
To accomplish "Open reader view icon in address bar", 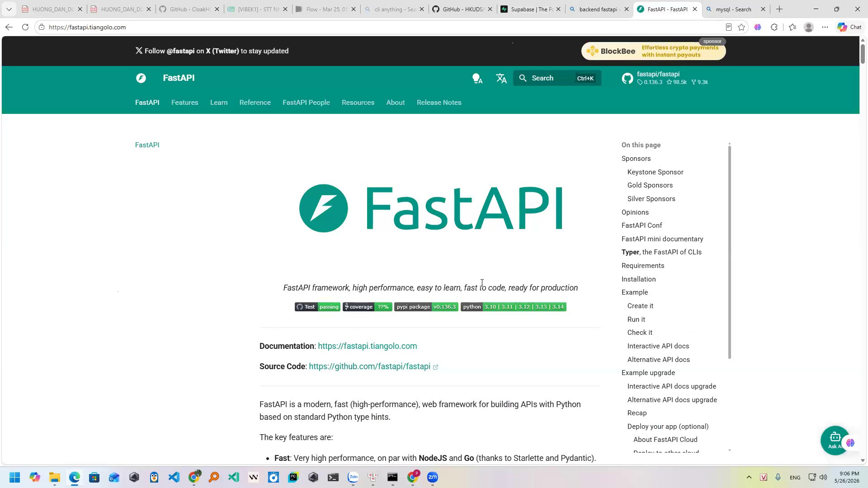I will tap(728, 27).
